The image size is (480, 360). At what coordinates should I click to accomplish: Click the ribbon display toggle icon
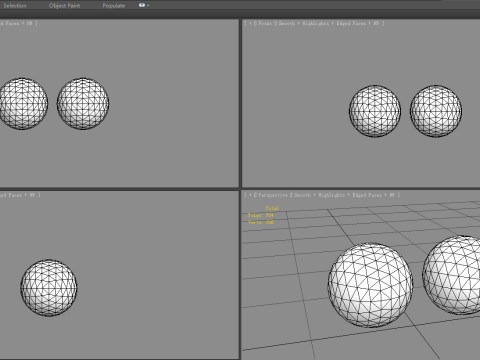[142, 5]
